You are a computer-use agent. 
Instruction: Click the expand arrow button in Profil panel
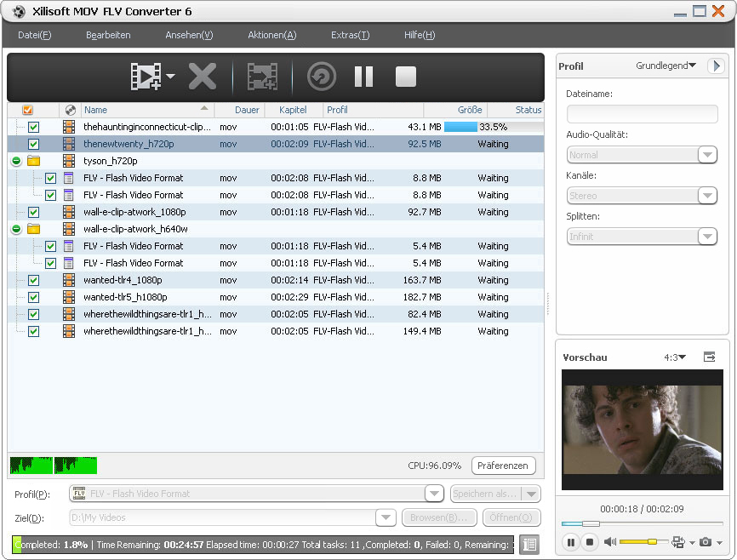coord(716,66)
